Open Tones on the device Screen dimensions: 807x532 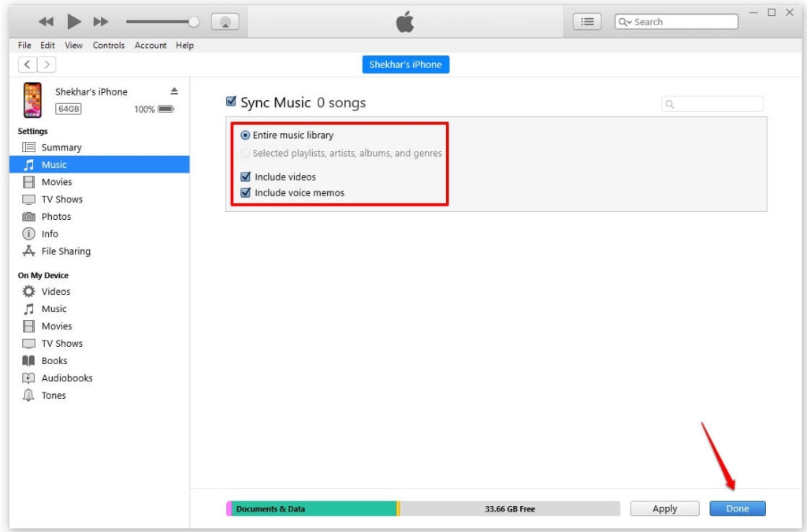[x=99, y=395]
